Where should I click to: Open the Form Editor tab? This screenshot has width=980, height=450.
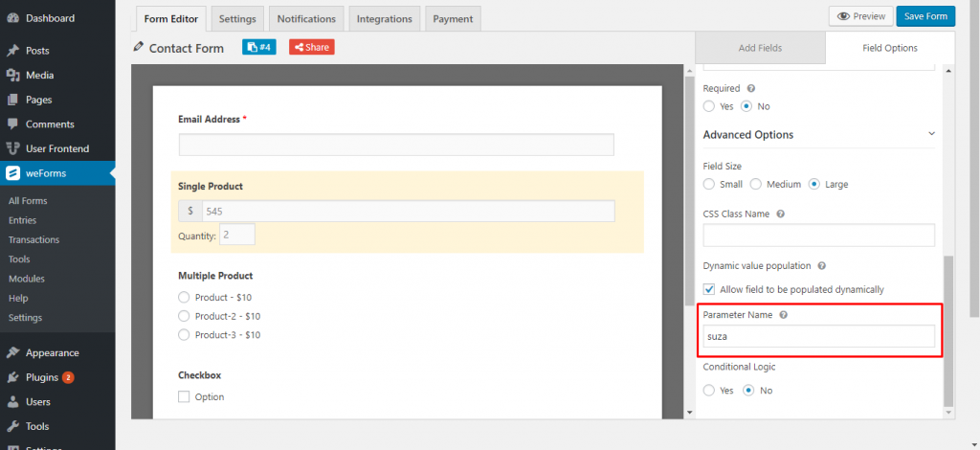point(171,19)
